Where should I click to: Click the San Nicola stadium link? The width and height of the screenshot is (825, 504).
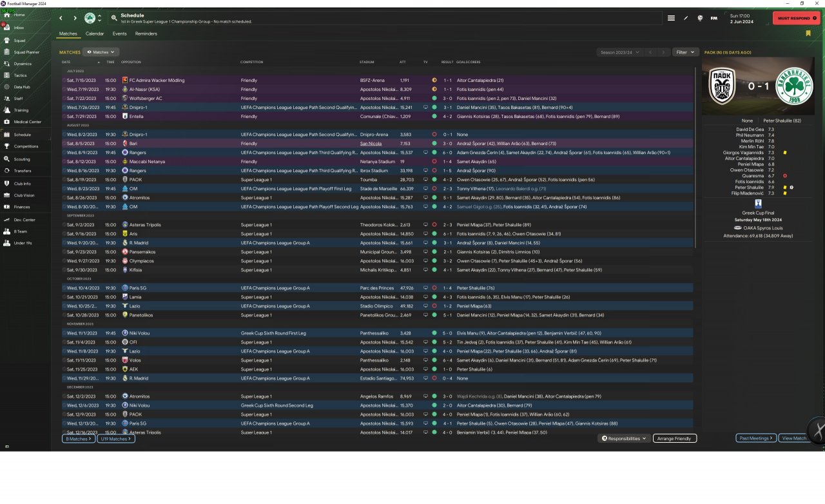coord(370,144)
